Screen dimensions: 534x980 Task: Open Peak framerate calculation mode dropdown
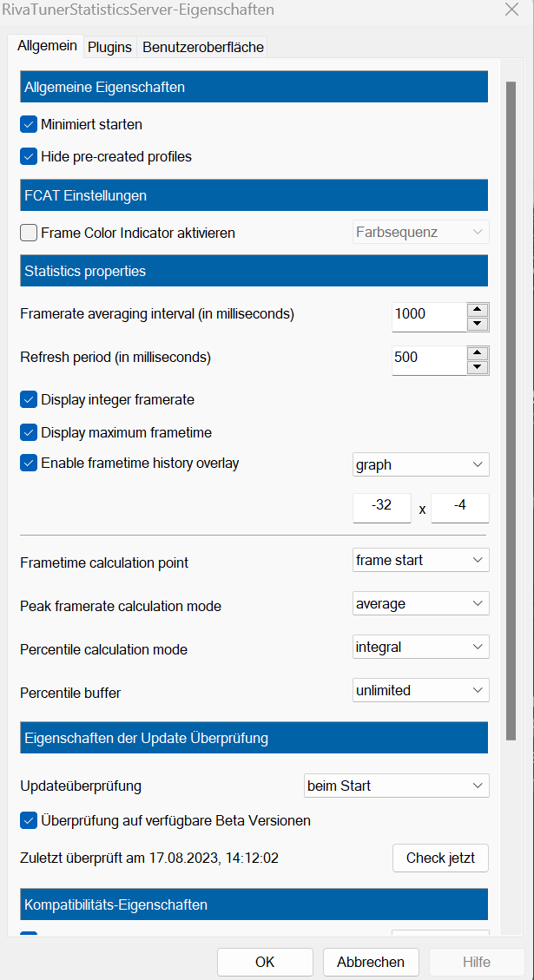(x=421, y=604)
